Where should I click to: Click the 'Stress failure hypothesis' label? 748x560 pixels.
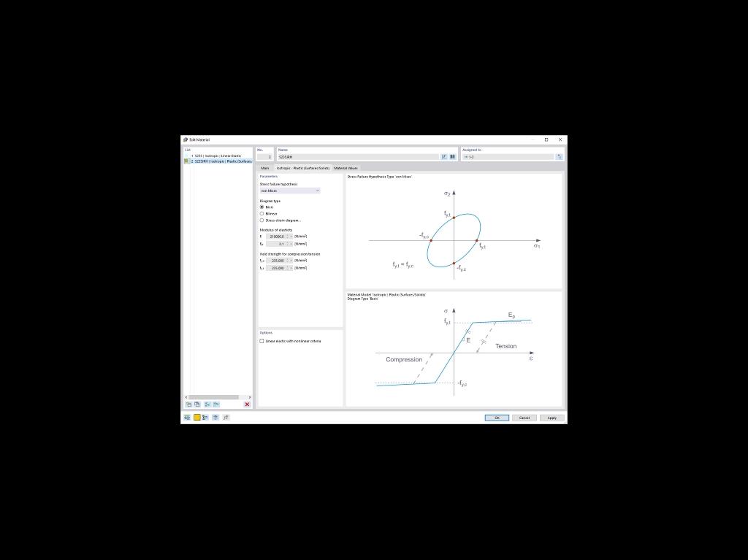click(278, 184)
